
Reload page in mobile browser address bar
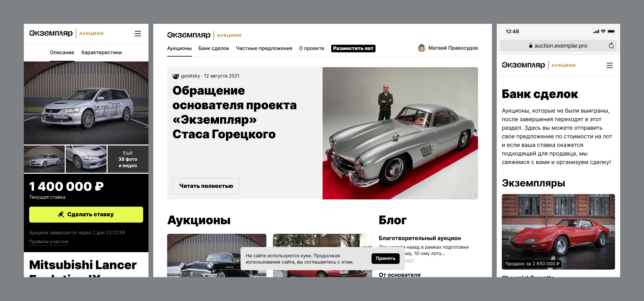click(x=611, y=46)
